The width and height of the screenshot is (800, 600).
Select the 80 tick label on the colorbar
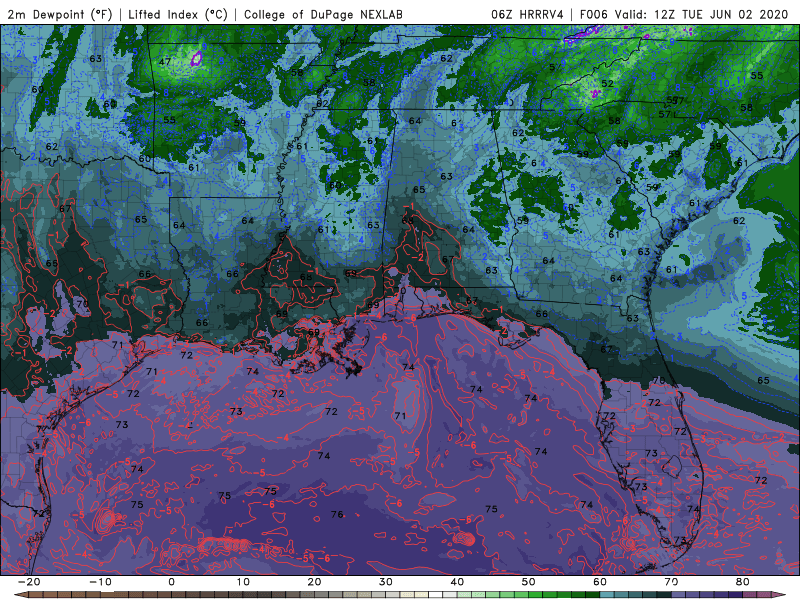(x=743, y=582)
